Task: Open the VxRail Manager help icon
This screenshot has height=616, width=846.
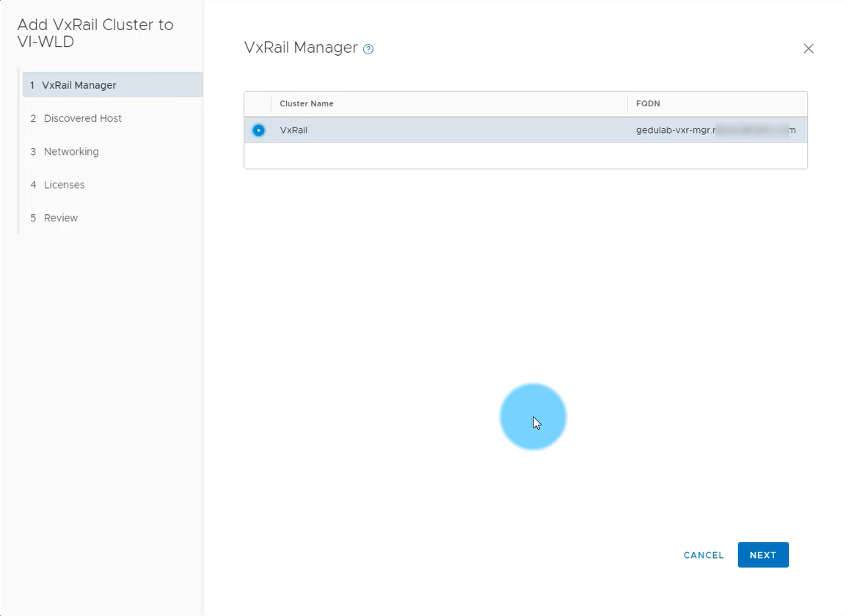Action: [368, 49]
